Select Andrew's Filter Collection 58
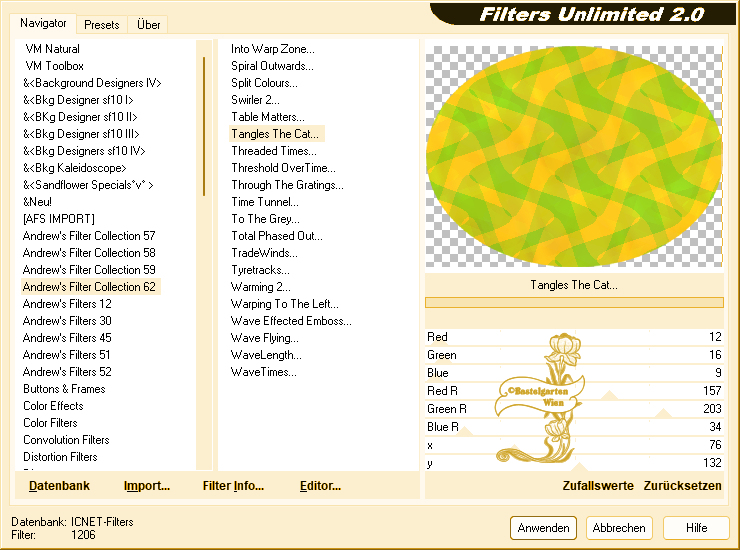 click(89, 253)
